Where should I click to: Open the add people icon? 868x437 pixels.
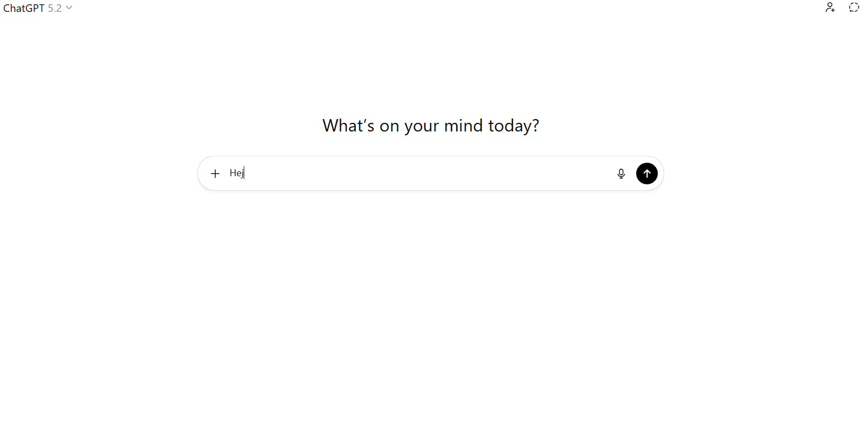tap(830, 8)
